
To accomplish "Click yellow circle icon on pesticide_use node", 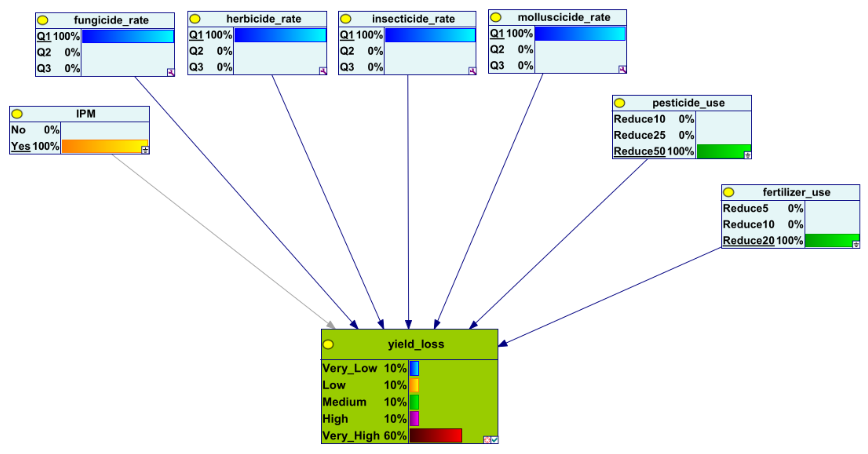I will point(619,103).
